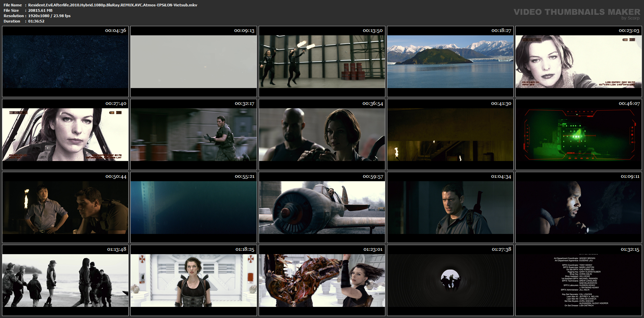Click the 00:46:07 timestamp label
Viewport: 644px width, 318px height.
click(629, 104)
